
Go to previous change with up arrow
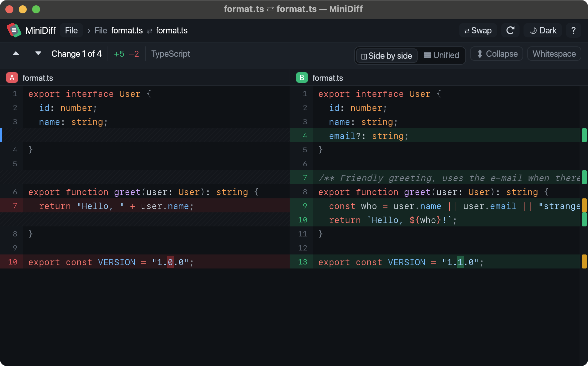click(16, 54)
